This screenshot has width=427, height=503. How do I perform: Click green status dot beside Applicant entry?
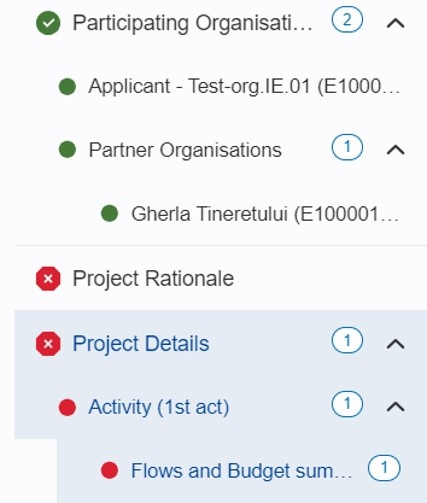[67, 86]
